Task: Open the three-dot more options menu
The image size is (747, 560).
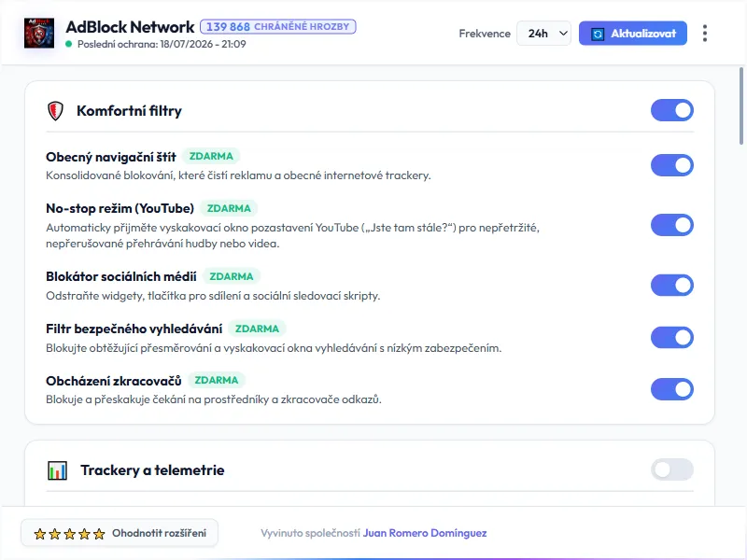Action: [x=705, y=34]
